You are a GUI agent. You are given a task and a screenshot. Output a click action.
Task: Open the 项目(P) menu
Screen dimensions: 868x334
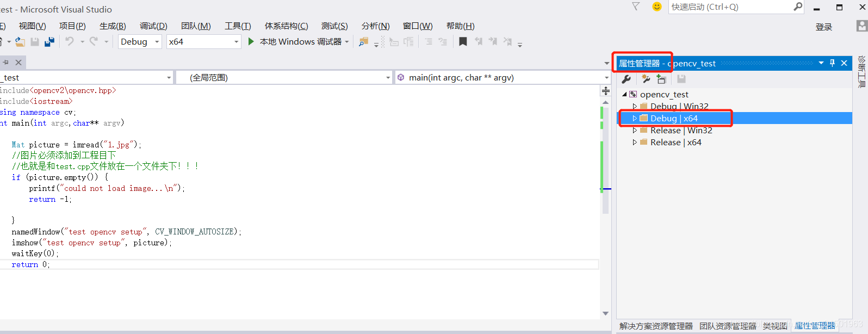coord(72,26)
